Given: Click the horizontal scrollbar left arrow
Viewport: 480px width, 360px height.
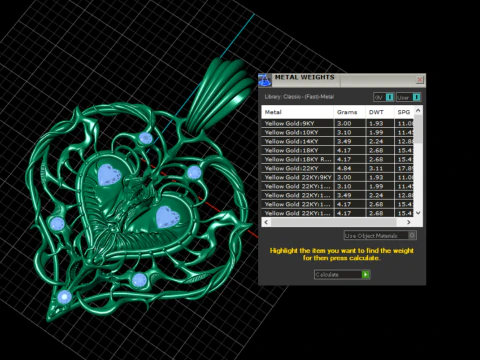Looking at the screenshot, I should (x=266, y=222).
